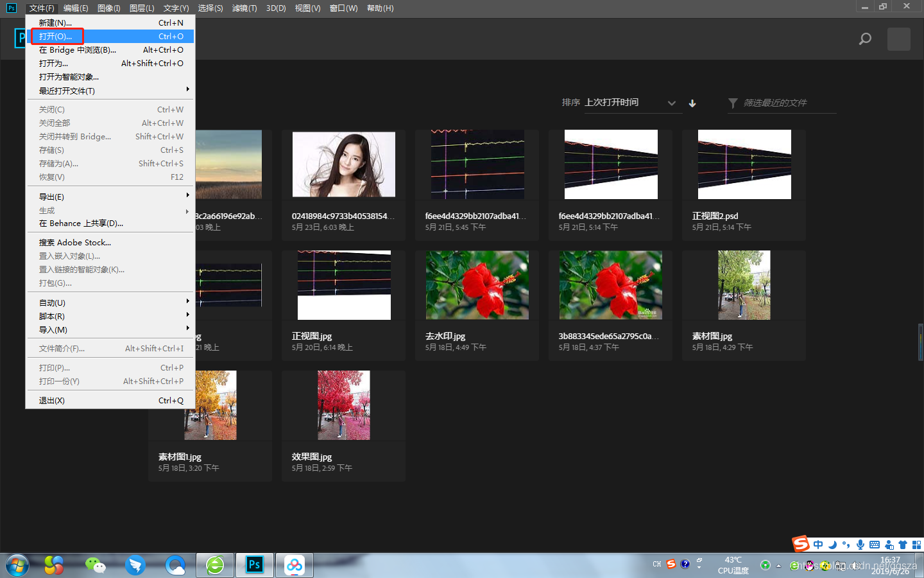
Task: Open the 图层(L) menu
Action: point(142,8)
